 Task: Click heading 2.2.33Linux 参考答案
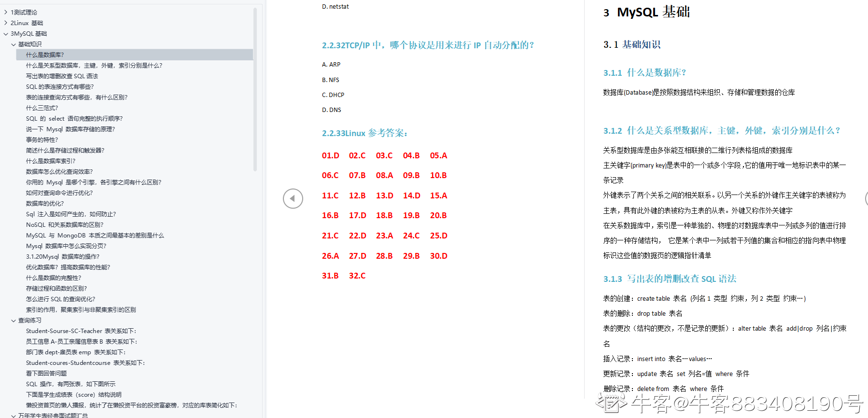click(x=365, y=133)
